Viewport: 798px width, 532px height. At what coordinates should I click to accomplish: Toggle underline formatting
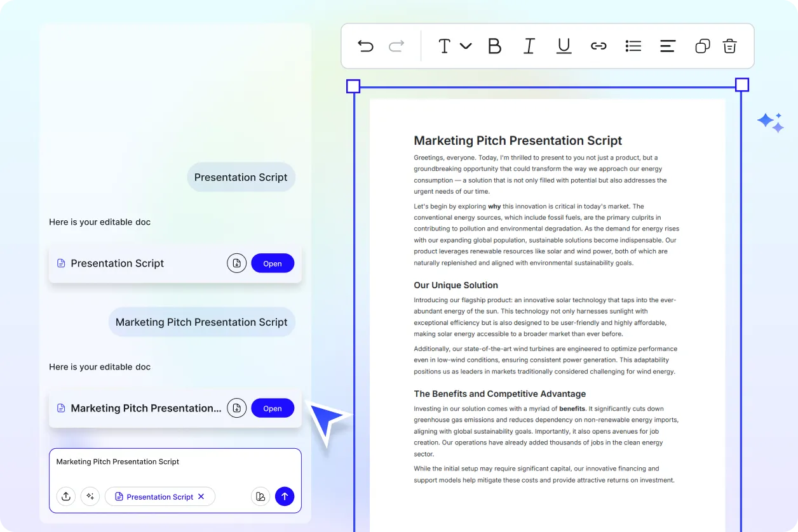(564, 46)
